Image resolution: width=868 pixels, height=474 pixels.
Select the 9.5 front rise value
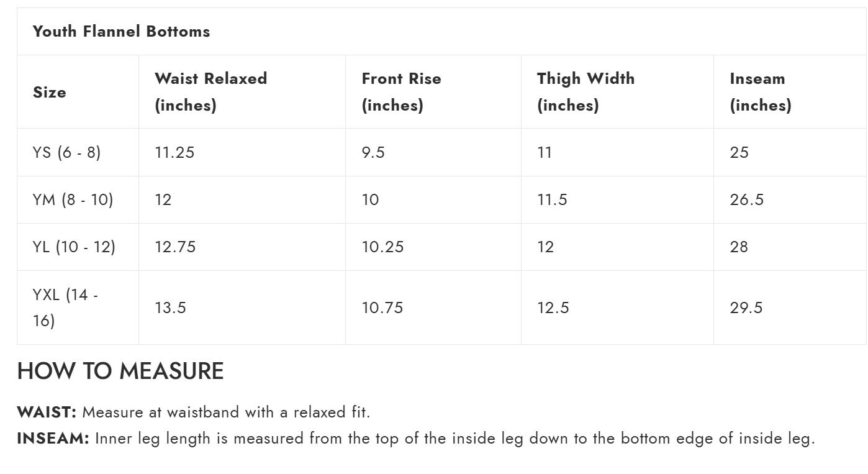pos(373,152)
